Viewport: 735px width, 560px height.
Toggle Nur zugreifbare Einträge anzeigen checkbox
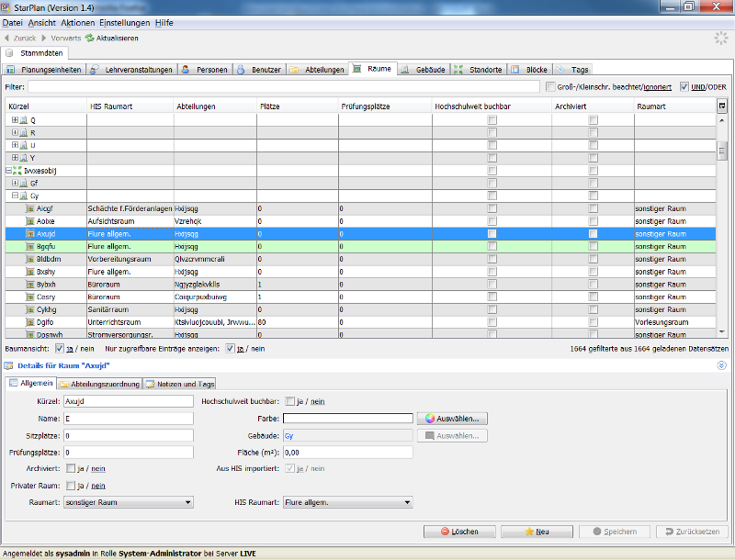coord(231,348)
